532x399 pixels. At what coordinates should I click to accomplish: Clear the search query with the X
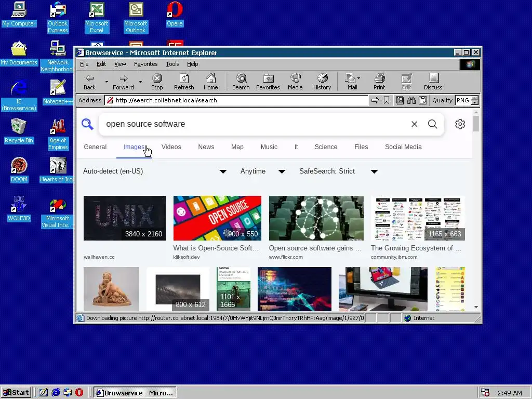coord(414,124)
